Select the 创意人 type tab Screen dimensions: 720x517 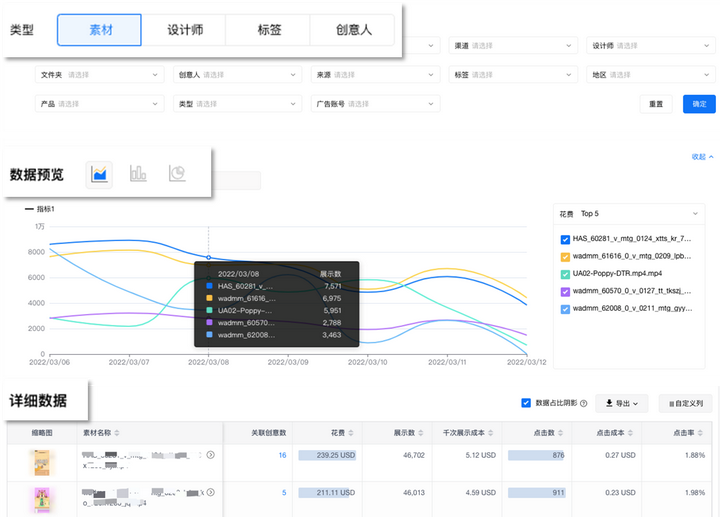[x=352, y=30]
